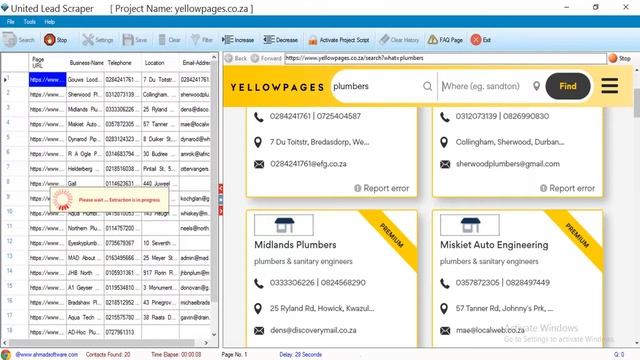Click the Exit toolbar icon
Screen dimensions: 640x360
coord(476,40)
